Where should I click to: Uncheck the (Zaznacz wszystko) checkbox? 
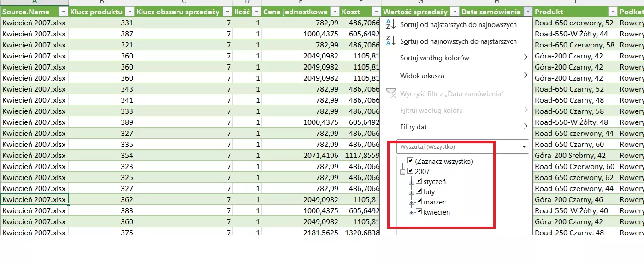tap(410, 161)
